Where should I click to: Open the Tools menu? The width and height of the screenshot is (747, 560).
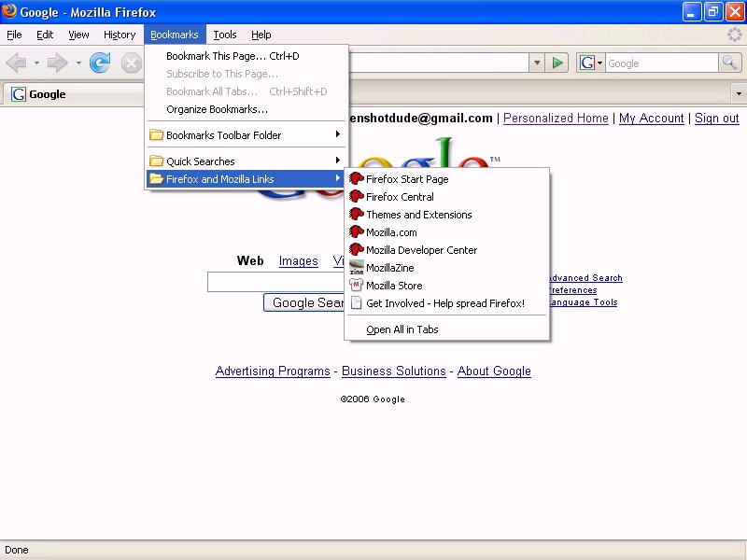tap(225, 35)
